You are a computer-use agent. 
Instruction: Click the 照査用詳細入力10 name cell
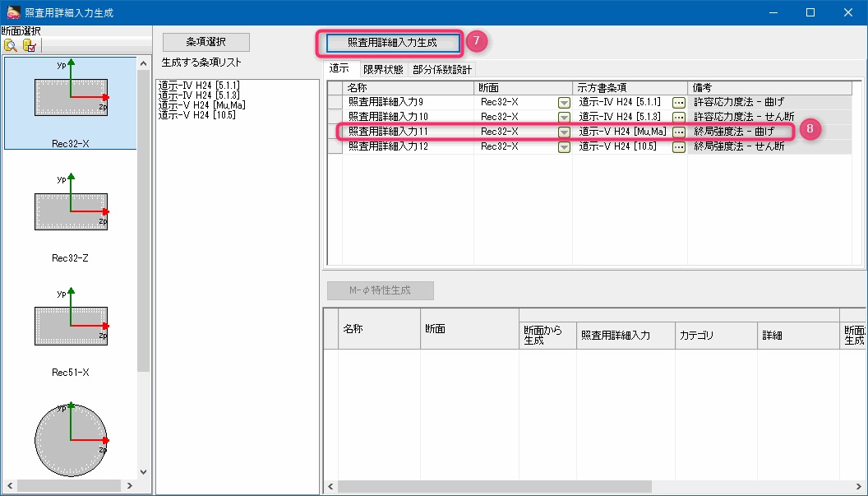point(408,116)
